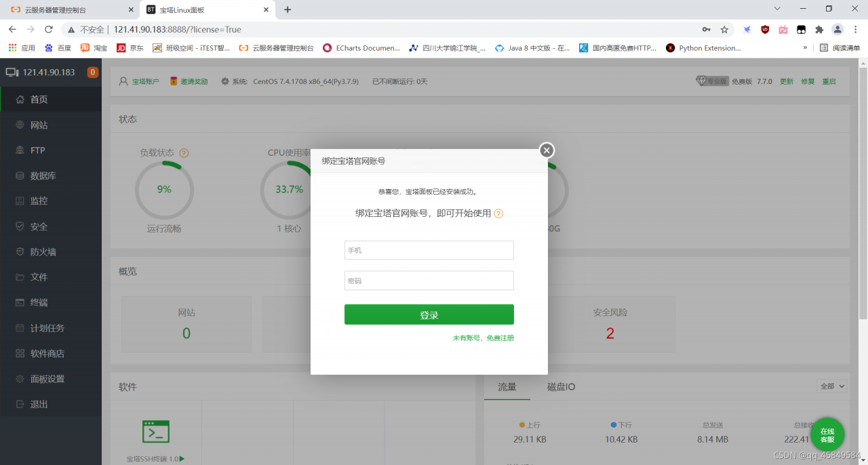Reload the page
The image size is (868, 465).
click(x=48, y=29)
